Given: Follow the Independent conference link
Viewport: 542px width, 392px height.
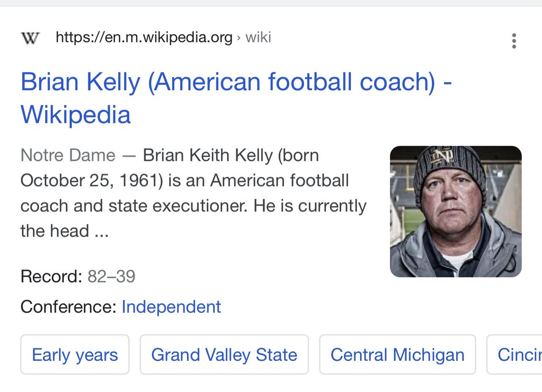Looking at the screenshot, I should coord(171,307).
